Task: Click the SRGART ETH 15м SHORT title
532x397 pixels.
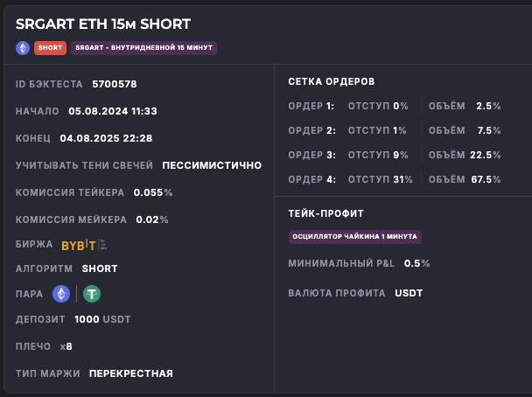Action: click(103, 24)
